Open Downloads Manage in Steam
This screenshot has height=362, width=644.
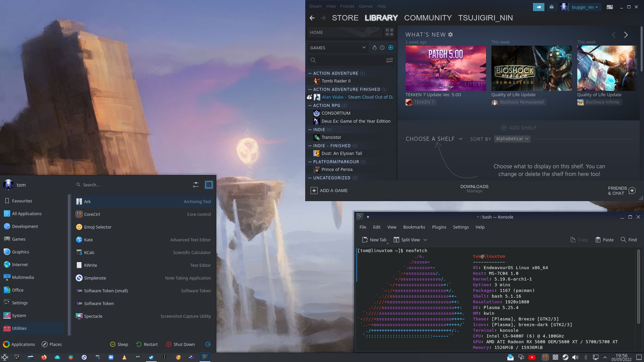[x=474, y=188]
